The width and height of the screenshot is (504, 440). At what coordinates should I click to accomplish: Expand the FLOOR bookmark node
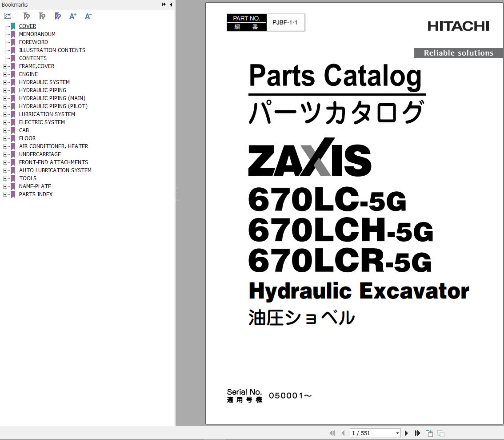pyautogui.click(x=5, y=139)
